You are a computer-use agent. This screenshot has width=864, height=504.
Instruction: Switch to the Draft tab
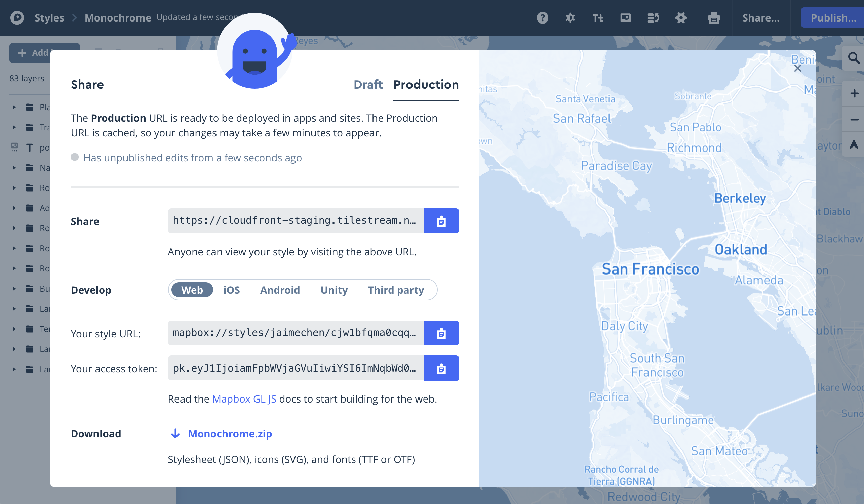(x=368, y=85)
